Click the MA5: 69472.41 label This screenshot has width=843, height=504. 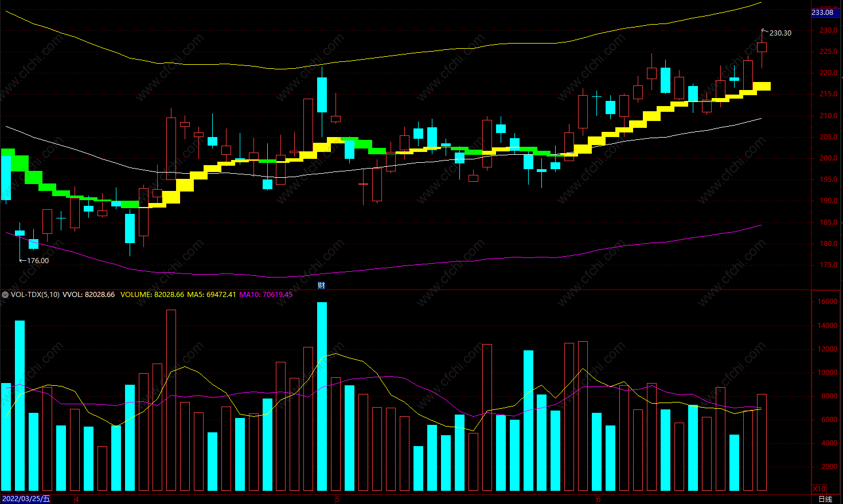[x=212, y=295]
